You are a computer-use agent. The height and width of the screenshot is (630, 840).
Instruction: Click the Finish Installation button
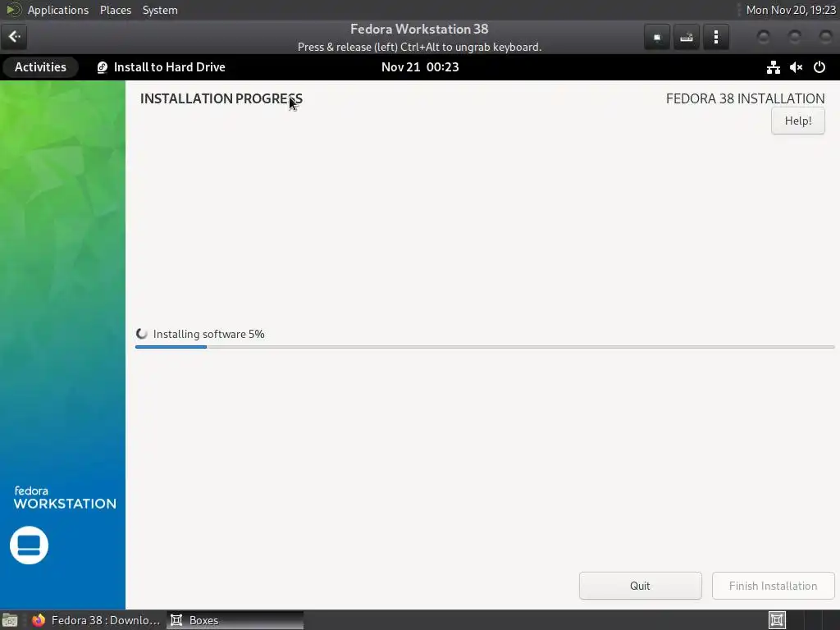[x=773, y=586]
